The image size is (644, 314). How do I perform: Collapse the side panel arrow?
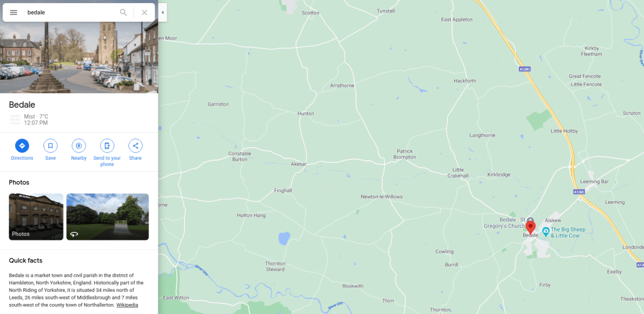163,13
